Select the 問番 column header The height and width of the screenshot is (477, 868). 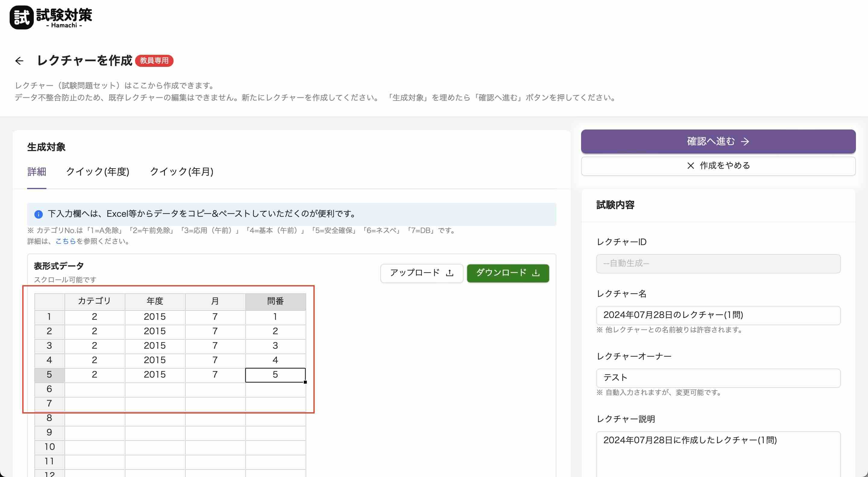pos(275,301)
